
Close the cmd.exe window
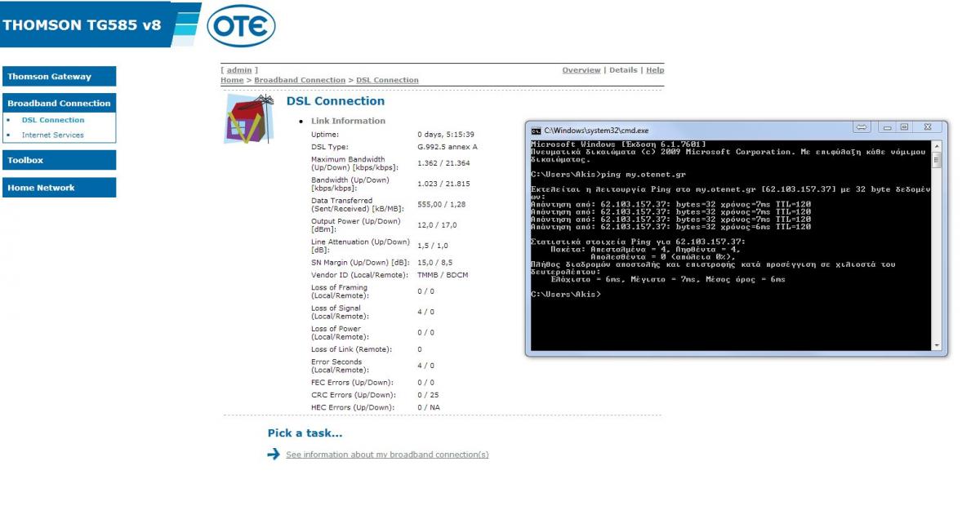click(928, 127)
